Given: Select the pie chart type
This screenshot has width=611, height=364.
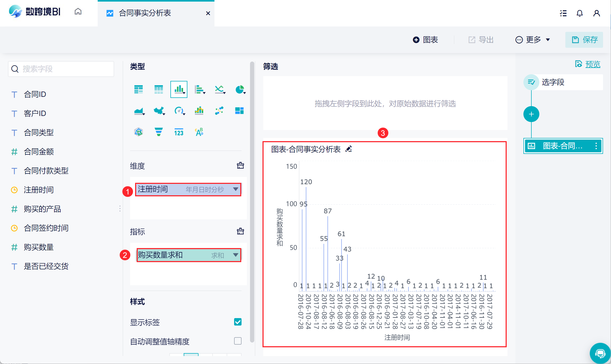Looking at the screenshot, I should click(240, 89).
